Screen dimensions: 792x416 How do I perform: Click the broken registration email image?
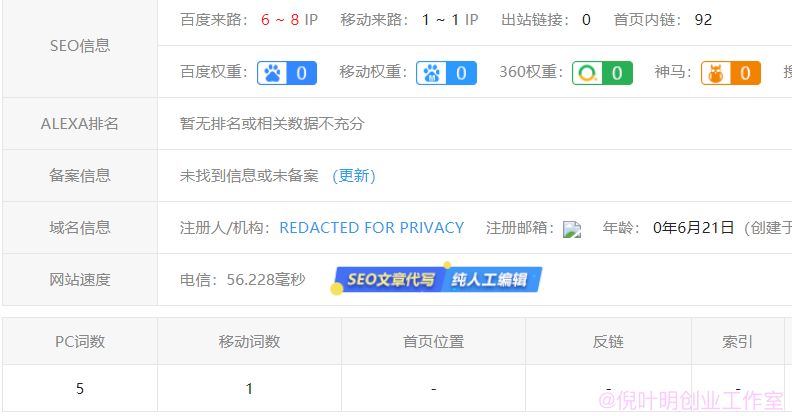572,229
